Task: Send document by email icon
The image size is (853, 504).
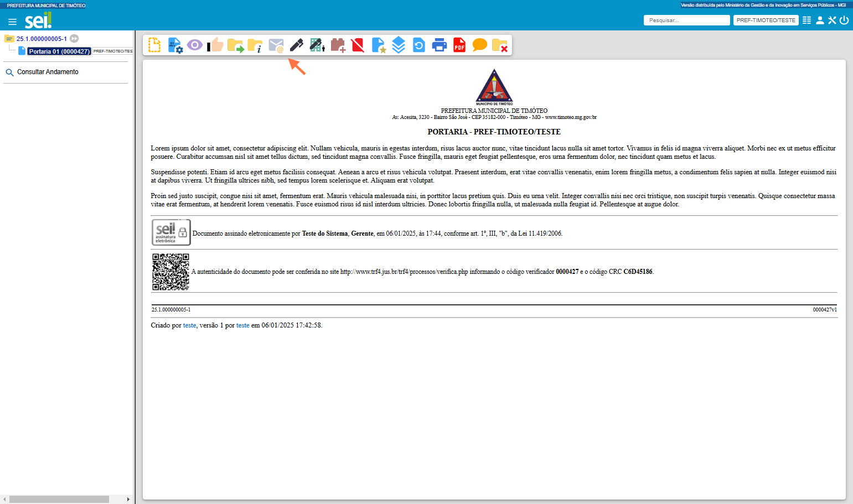Action: [276, 45]
